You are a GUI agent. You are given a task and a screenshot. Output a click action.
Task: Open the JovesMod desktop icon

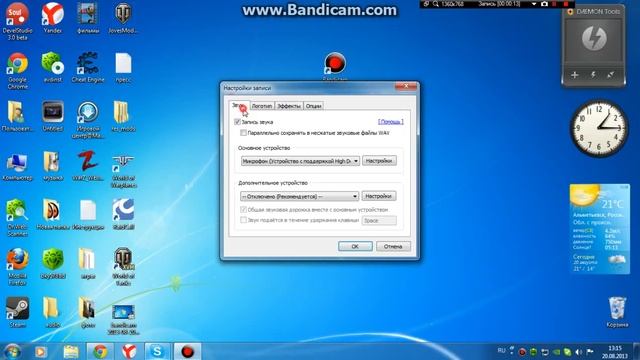(x=123, y=18)
